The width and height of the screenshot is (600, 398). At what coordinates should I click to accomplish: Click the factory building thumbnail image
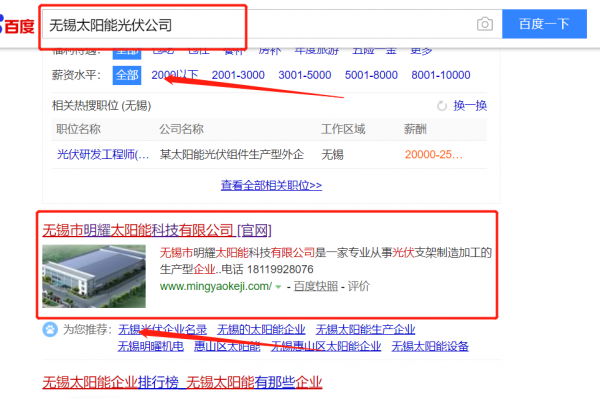94,276
